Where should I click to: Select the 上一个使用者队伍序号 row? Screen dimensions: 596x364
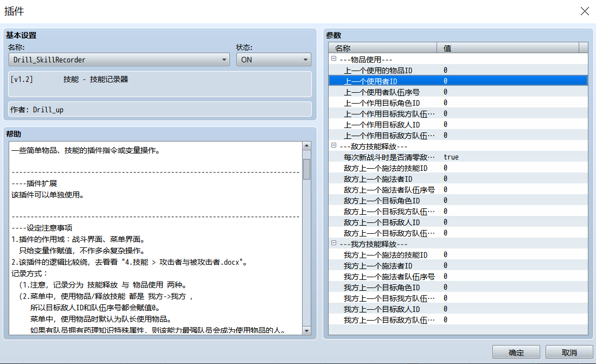click(x=458, y=92)
